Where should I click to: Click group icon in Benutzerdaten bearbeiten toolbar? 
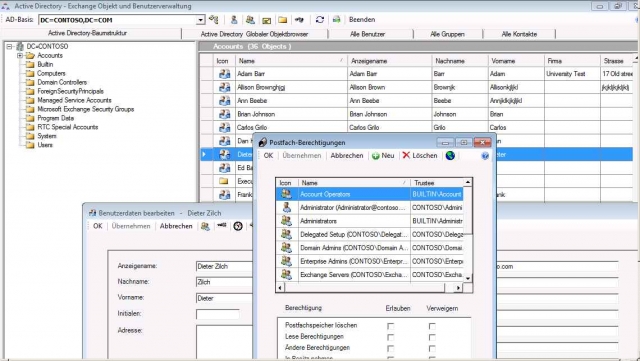(205, 226)
